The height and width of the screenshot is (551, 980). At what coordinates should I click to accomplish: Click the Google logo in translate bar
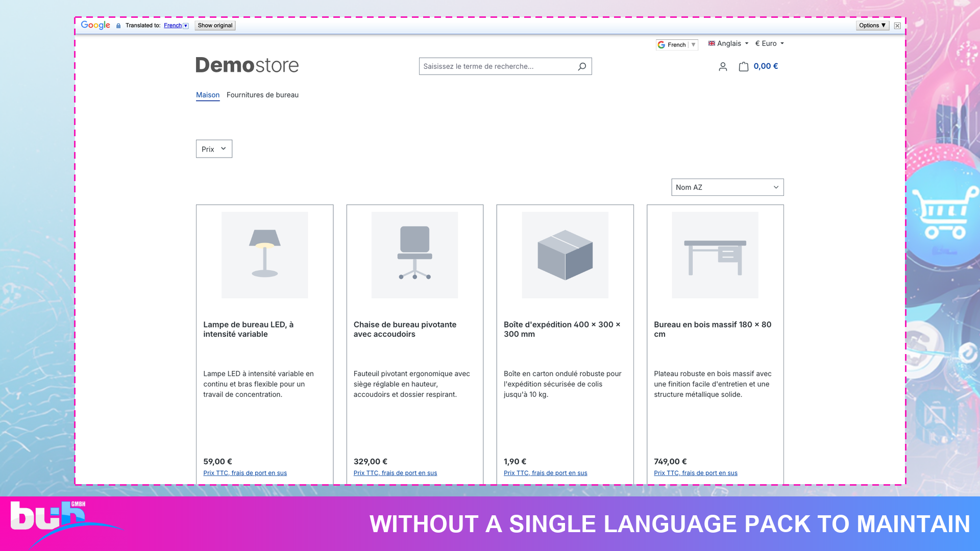point(95,25)
